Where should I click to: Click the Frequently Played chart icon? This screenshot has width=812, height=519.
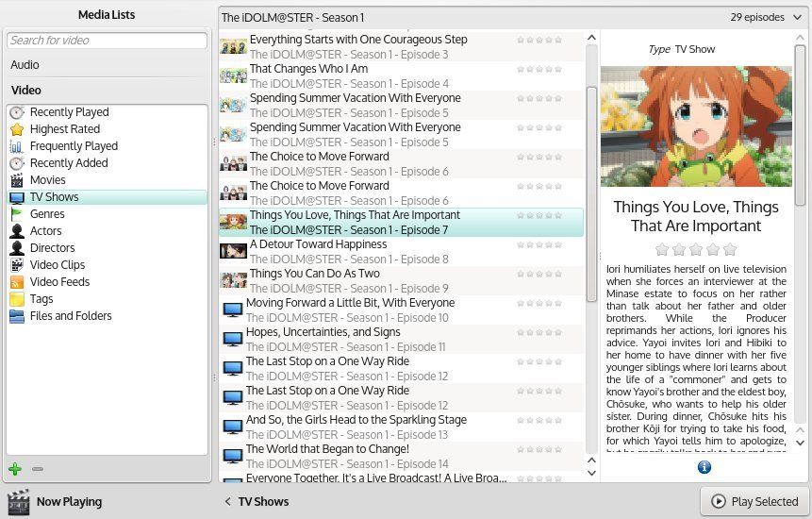17,146
